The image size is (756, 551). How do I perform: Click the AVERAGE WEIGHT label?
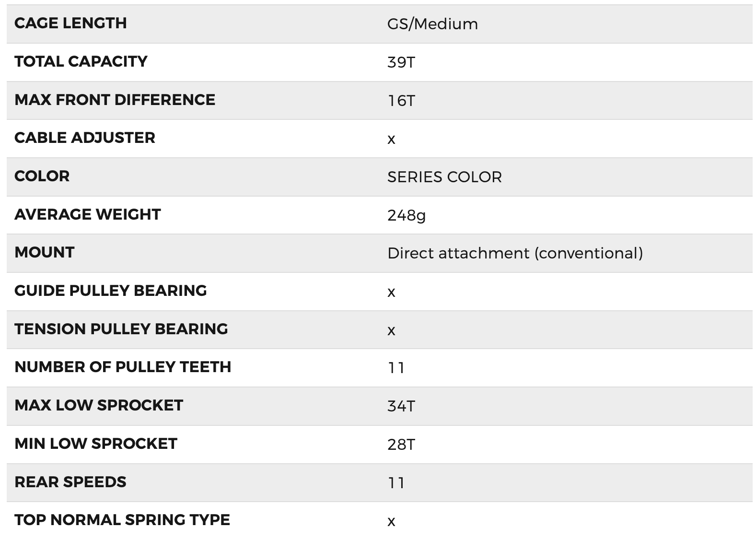[88, 214]
